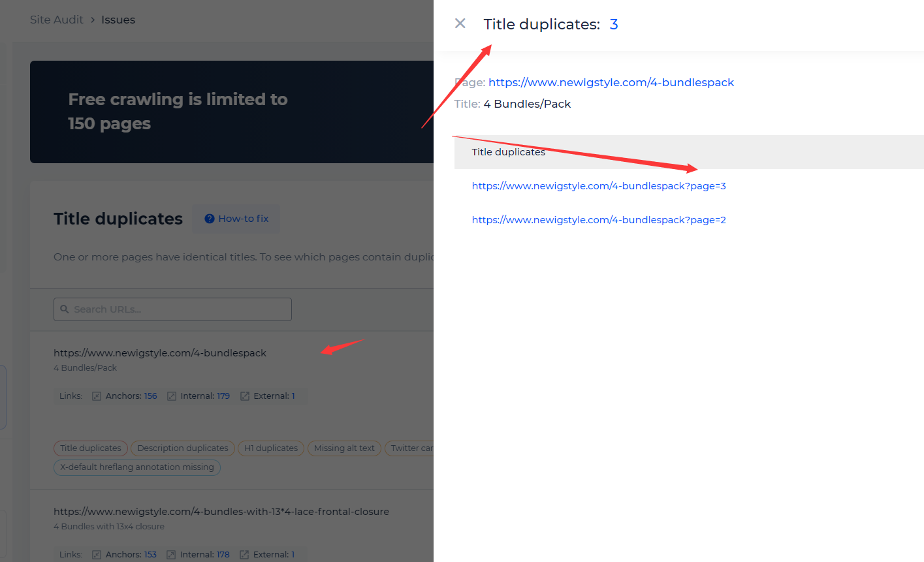Screen dimensions: 924x562
Task: Go to Site Audit breadcrumb
Action: click(57, 20)
